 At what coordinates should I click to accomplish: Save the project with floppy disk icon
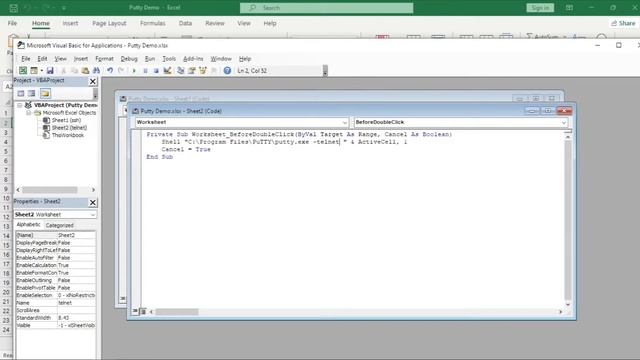pyautogui.click(x=50, y=71)
